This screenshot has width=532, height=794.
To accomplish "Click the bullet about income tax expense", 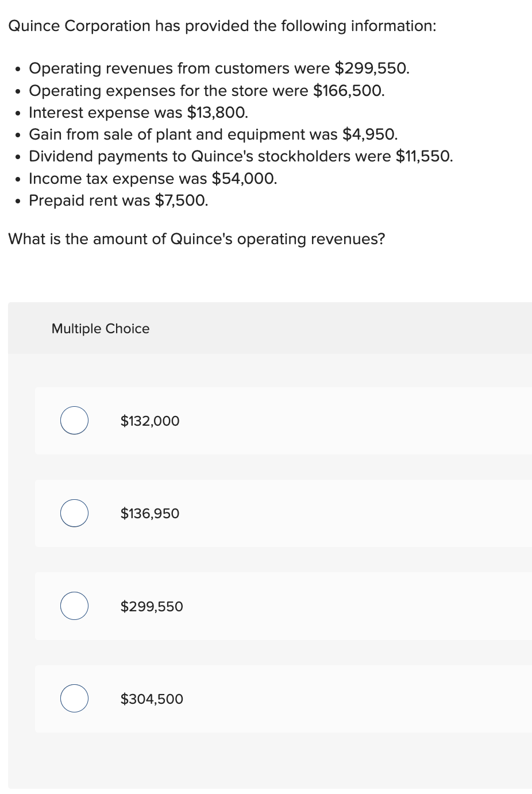I will pyautogui.click(x=153, y=178).
